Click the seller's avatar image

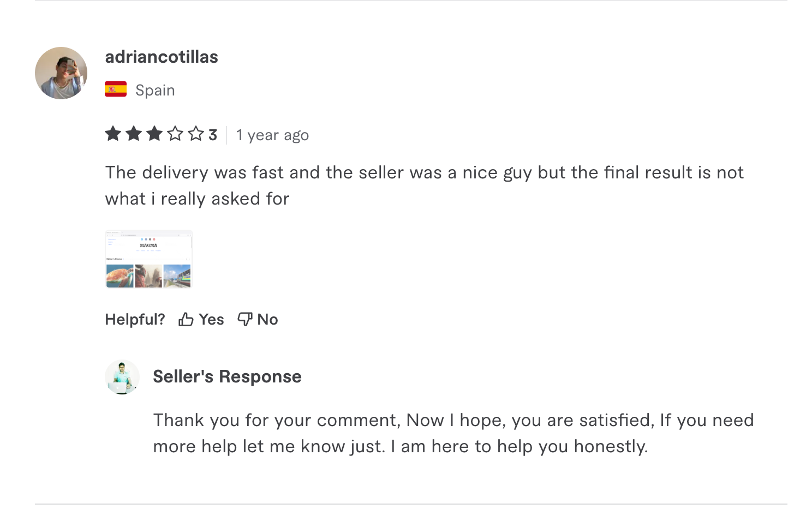[x=122, y=377]
